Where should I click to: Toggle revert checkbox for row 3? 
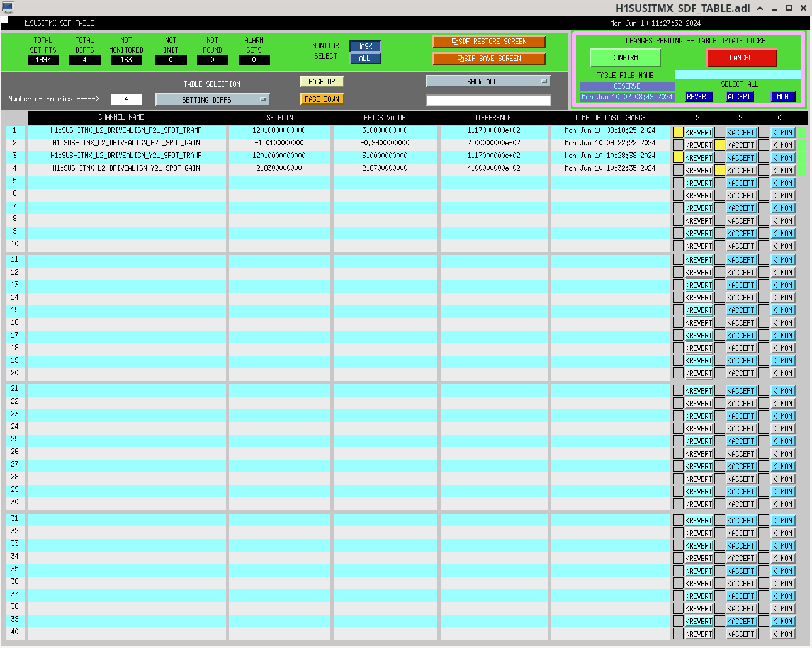click(678, 157)
